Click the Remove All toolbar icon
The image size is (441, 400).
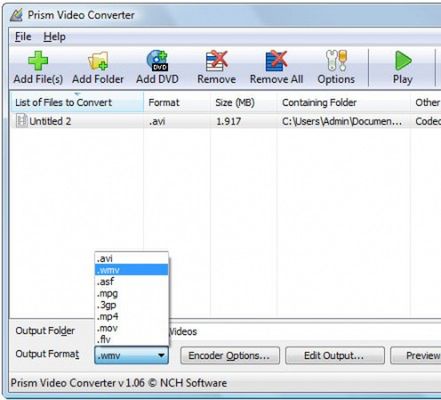[x=276, y=61]
